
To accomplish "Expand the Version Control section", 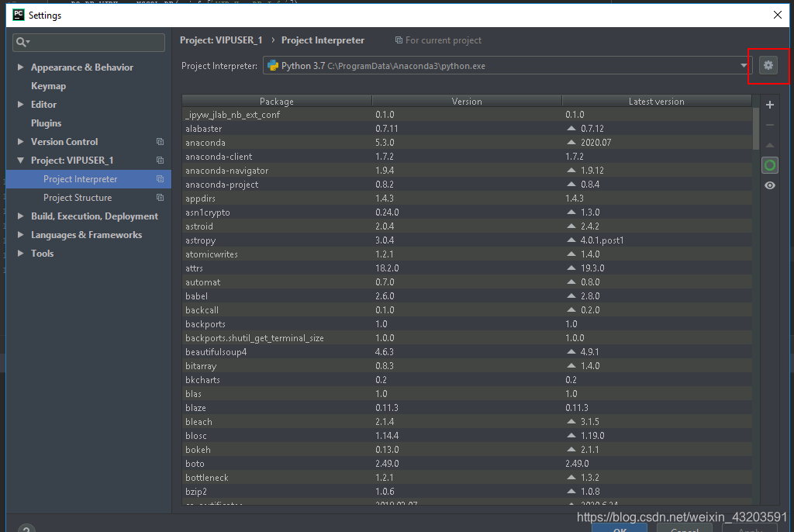I will coord(20,141).
